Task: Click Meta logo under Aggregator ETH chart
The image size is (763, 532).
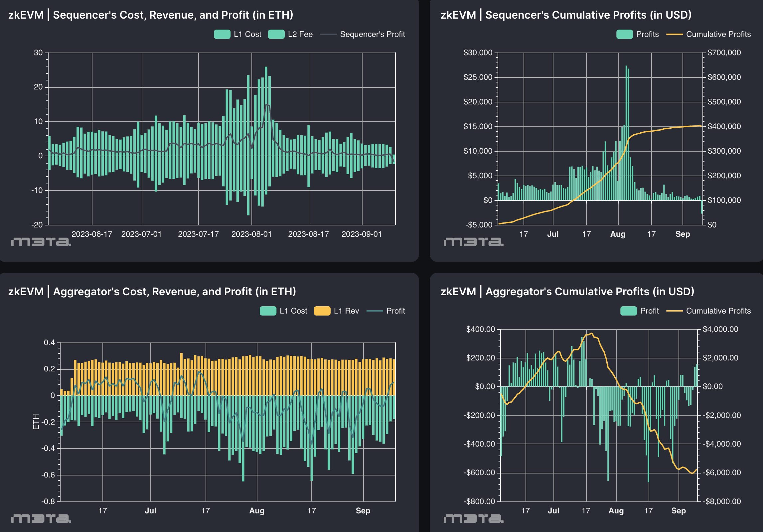Action: [41, 518]
